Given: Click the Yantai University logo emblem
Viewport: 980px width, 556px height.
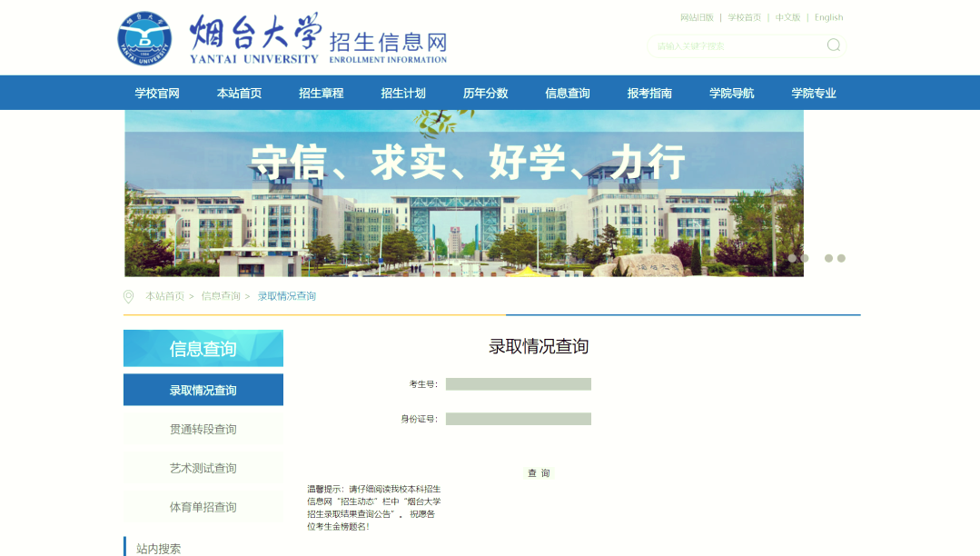Looking at the screenshot, I should point(144,38).
